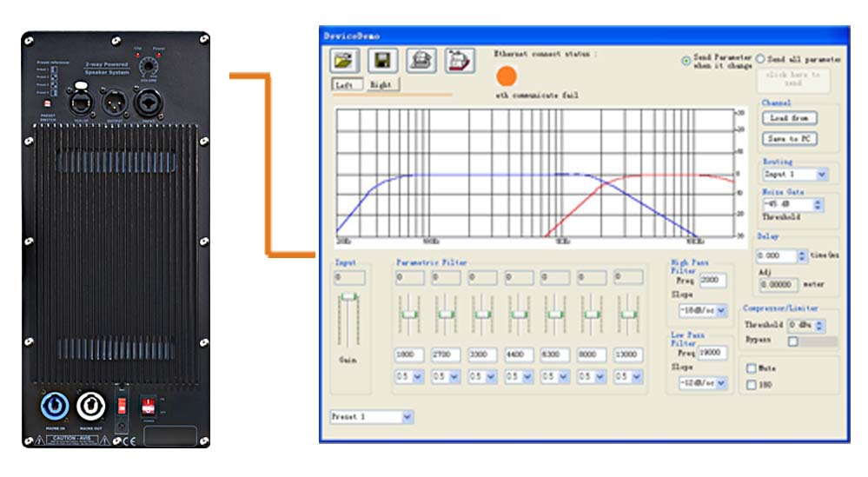The image size is (868, 477).
Task: Open the Routing Input 1 dropdown
Action: (821, 175)
